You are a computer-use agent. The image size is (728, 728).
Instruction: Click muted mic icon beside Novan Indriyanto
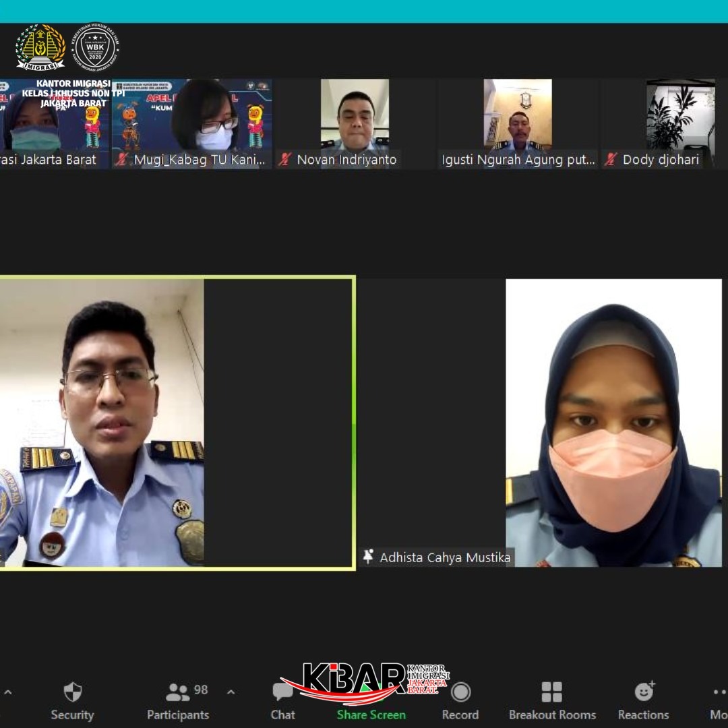point(284,159)
